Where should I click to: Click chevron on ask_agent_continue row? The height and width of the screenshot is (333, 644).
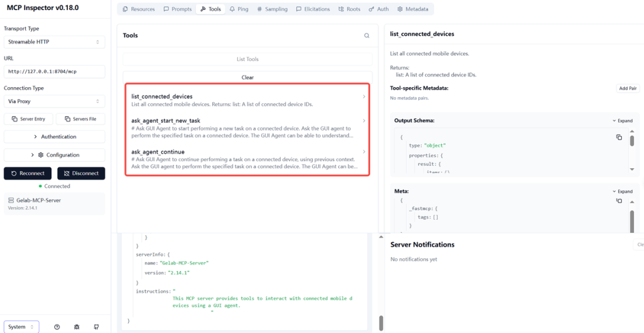[x=364, y=152]
